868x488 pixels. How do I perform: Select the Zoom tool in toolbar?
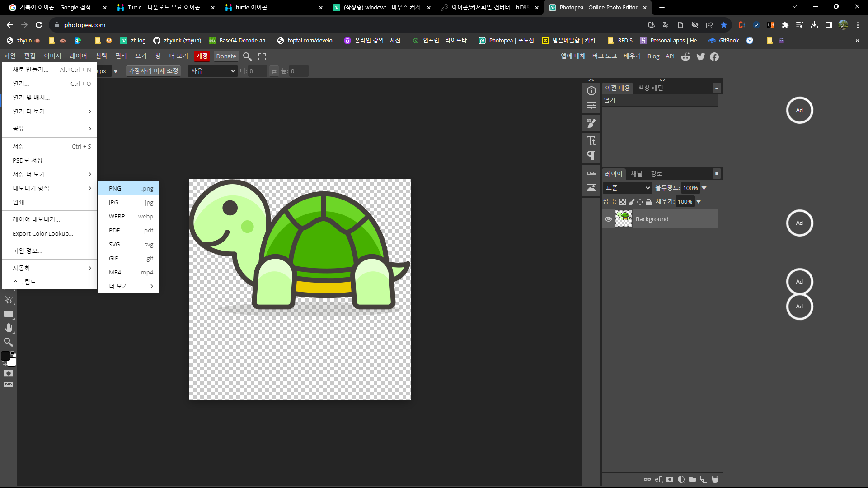(x=9, y=342)
